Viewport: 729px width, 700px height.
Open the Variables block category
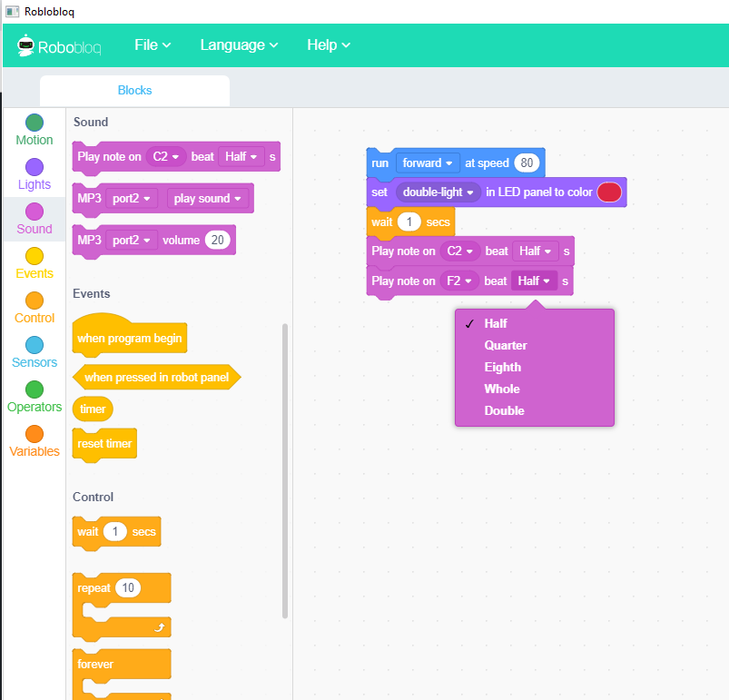(34, 434)
